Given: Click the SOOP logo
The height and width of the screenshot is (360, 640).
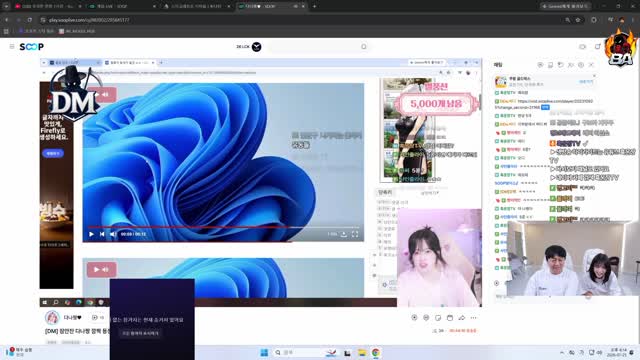Looking at the screenshot, I should coord(31,47).
